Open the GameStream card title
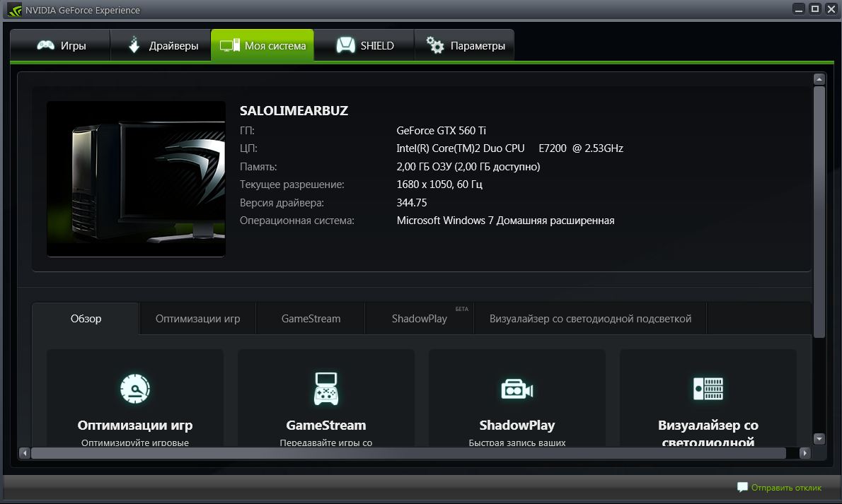The image size is (842, 504). tap(326, 425)
